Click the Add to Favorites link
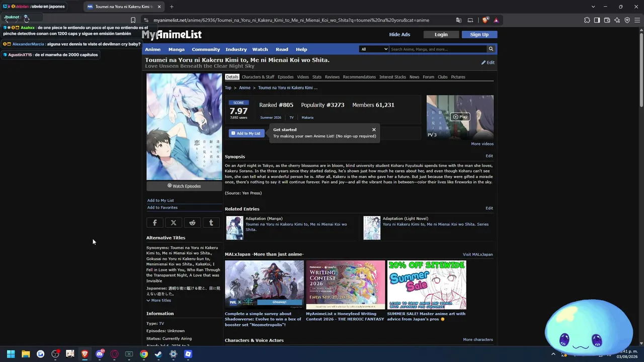The width and height of the screenshot is (644, 362). click(163, 208)
